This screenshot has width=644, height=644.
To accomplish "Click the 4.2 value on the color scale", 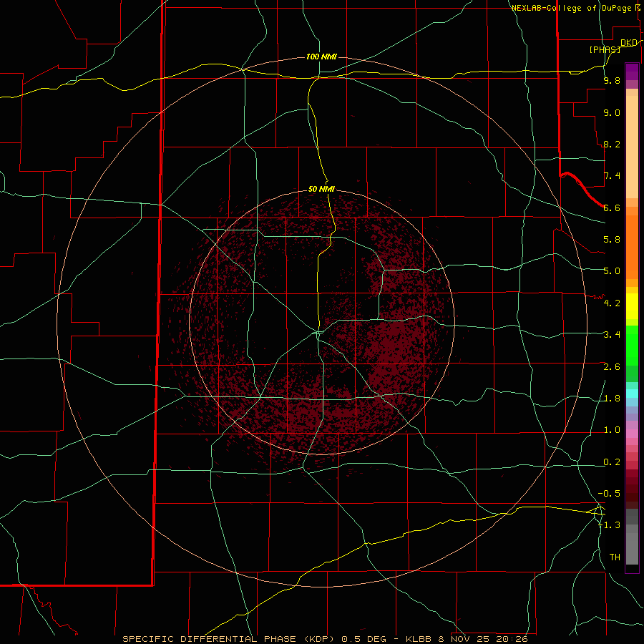I will click(612, 303).
